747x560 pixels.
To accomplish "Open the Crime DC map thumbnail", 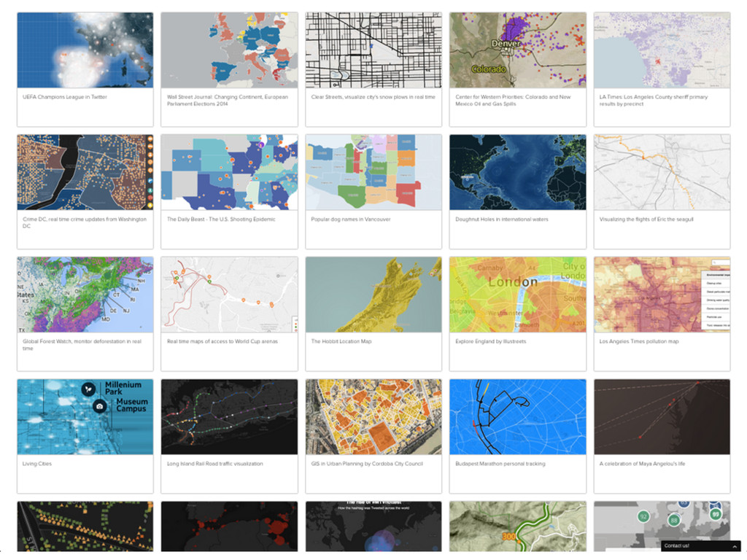I will [85, 172].
